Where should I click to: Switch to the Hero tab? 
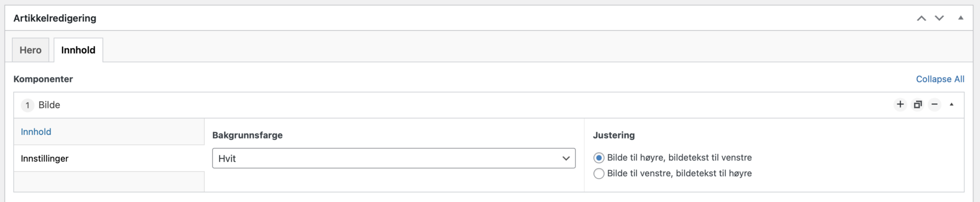[31, 50]
